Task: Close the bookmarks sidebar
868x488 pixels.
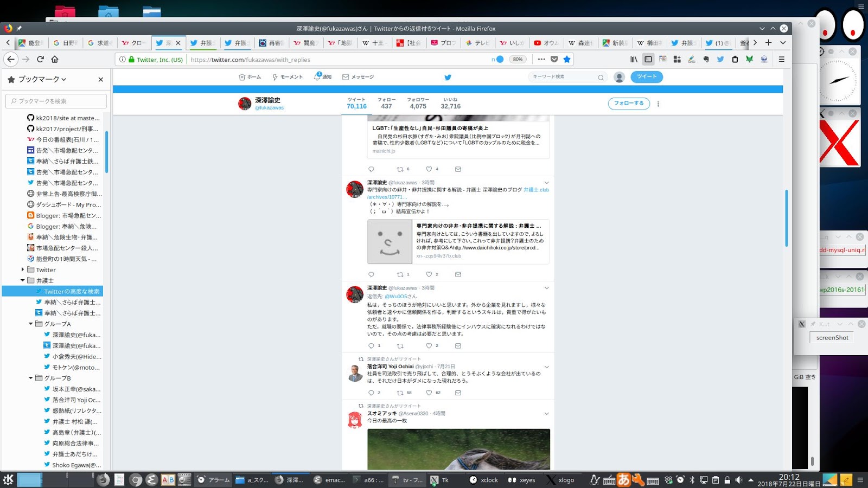Action: pos(100,79)
